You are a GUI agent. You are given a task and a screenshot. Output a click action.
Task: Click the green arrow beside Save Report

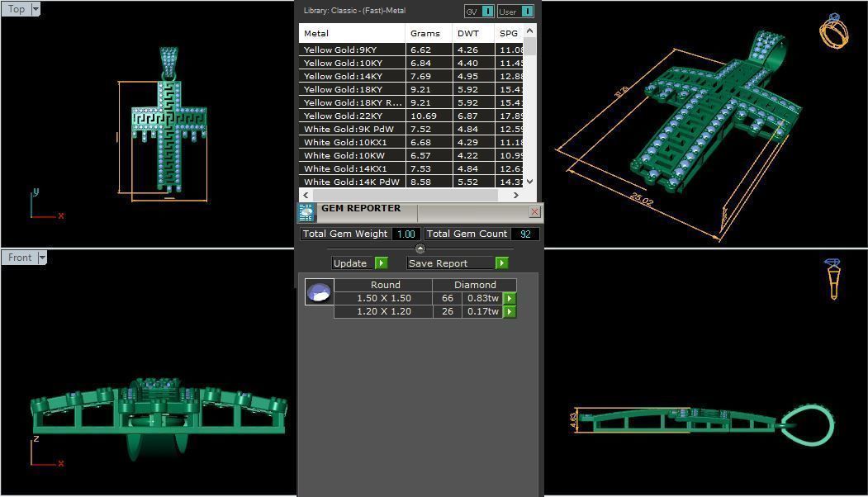coord(501,263)
